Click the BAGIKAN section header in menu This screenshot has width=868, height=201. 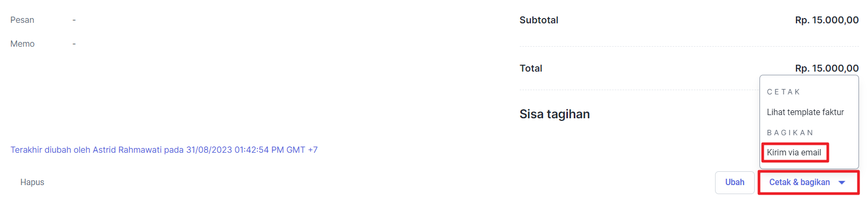[x=790, y=133]
